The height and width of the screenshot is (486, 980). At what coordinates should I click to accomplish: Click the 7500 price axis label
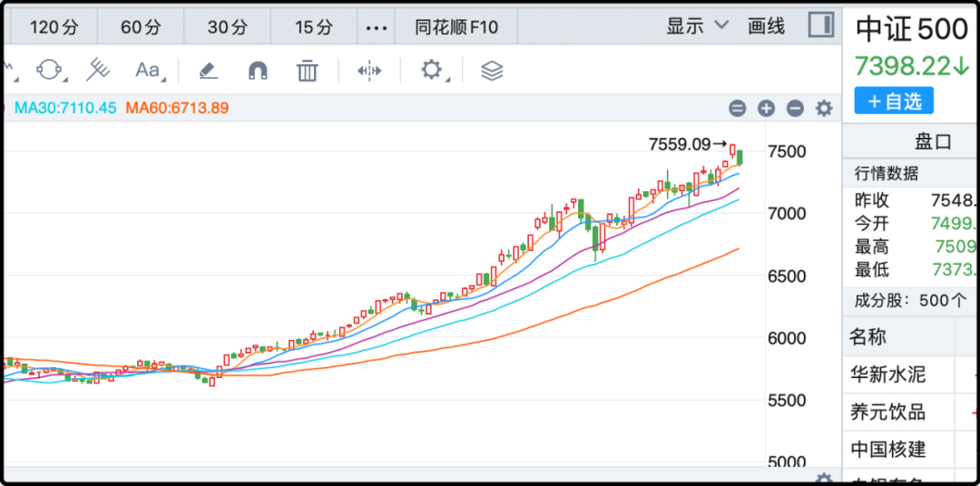coord(788,151)
